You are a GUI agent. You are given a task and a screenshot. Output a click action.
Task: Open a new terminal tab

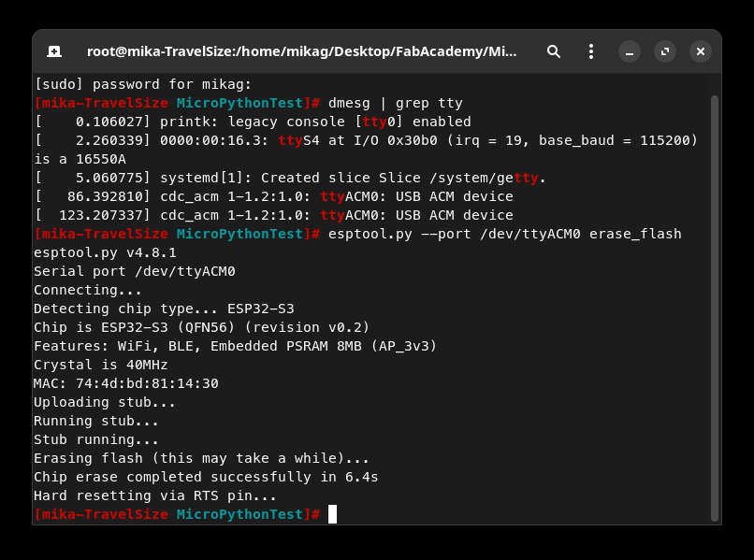pos(54,51)
